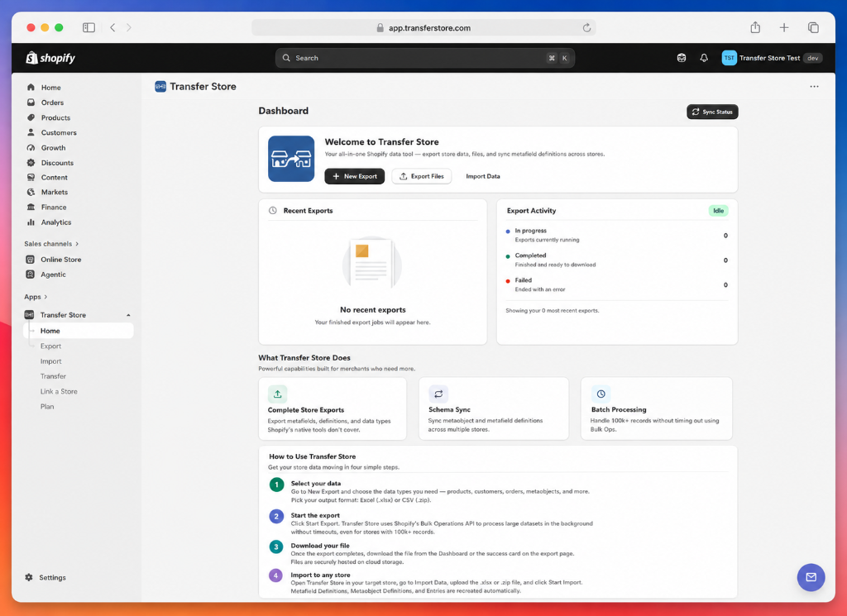Viewport: 847px width, 616px height.
Task: Open Transfer under Transfer Store
Action: click(x=53, y=376)
